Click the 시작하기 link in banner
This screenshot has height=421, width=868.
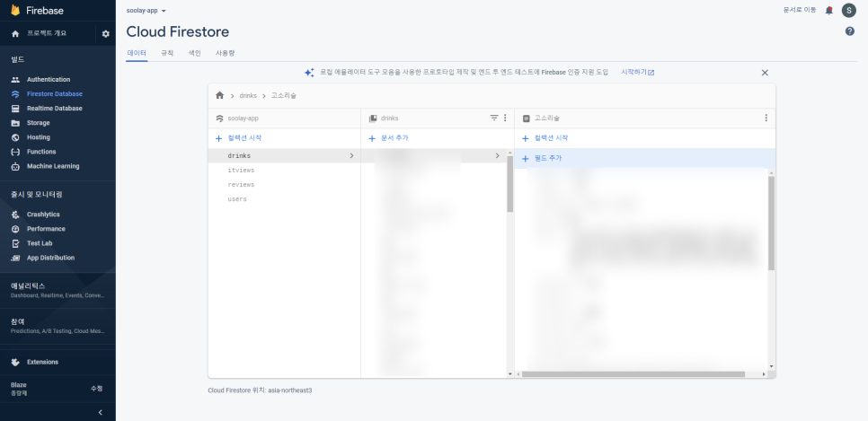pos(638,73)
